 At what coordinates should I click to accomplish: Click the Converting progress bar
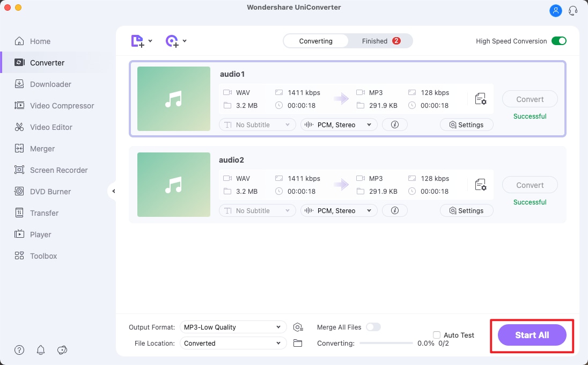[386, 343]
